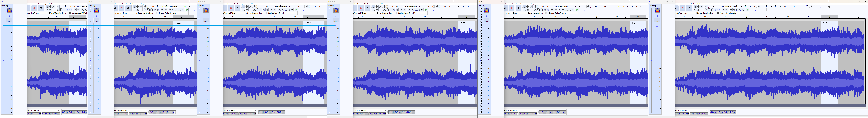Click the playback meter speaker in the chika window

(437, 6)
